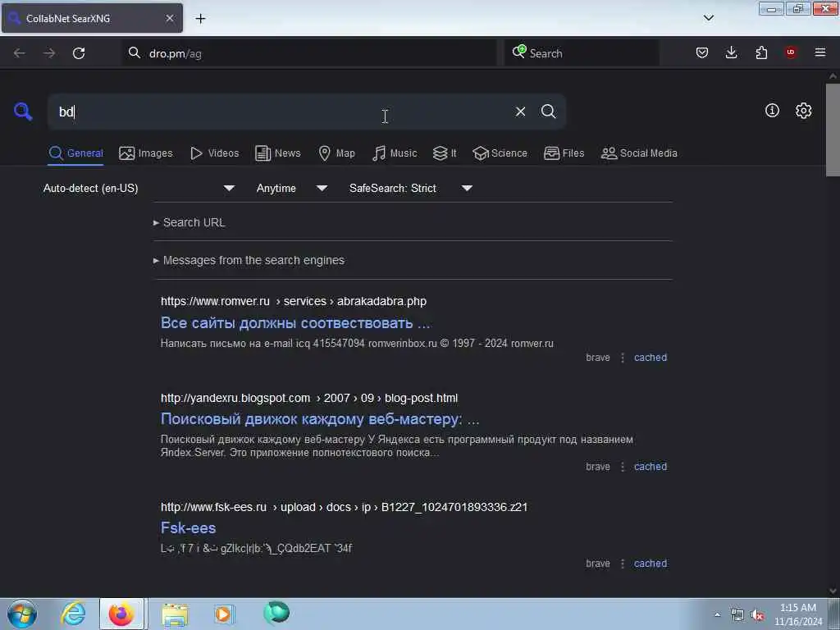Open the SafeSearch: Strict dropdown
This screenshot has height=630, width=840.
411,189
